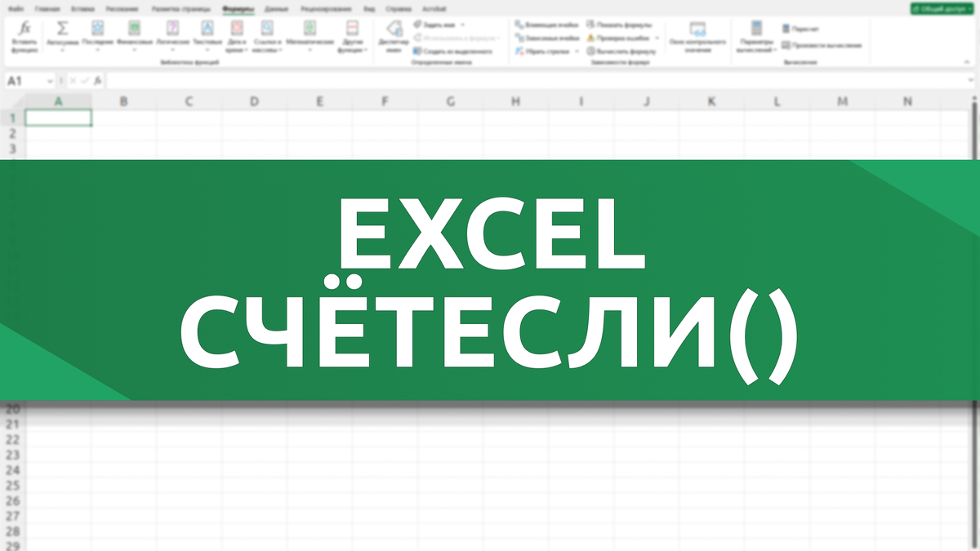Click the Задать имя button
The image size is (980, 551).
pos(438,24)
